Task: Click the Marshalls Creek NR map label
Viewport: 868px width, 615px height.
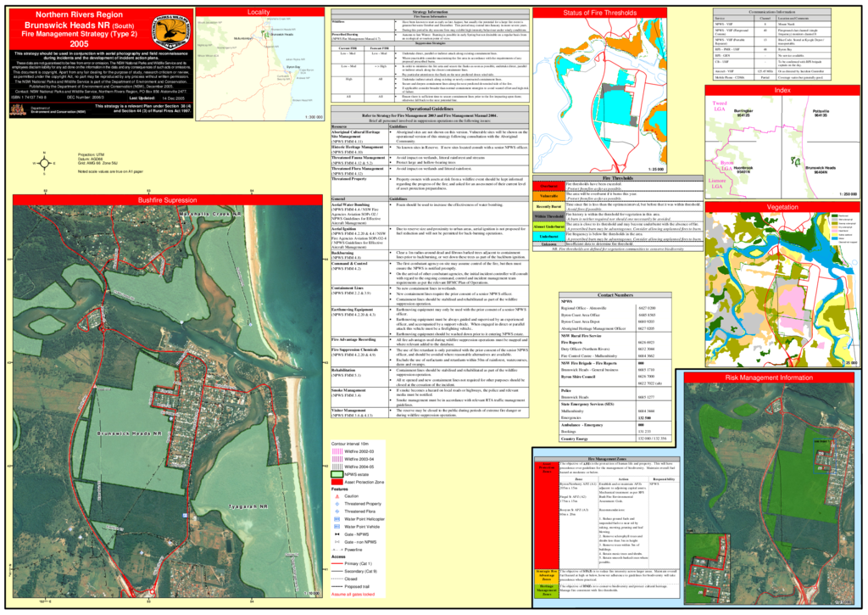Action: pyautogui.click(x=210, y=214)
